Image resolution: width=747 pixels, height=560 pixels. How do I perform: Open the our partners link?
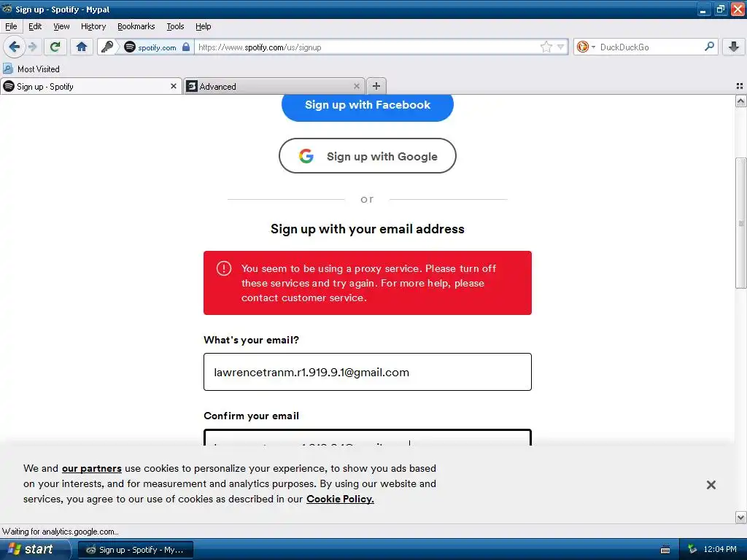[x=91, y=469]
